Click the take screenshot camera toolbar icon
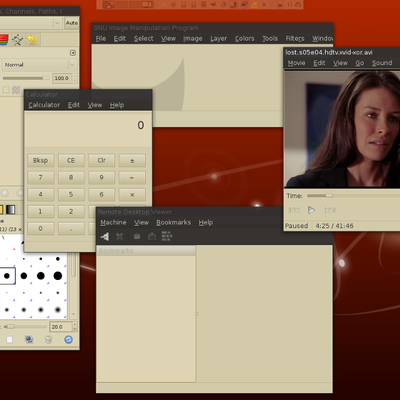Screen dimensions: 400x400 click(x=152, y=237)
